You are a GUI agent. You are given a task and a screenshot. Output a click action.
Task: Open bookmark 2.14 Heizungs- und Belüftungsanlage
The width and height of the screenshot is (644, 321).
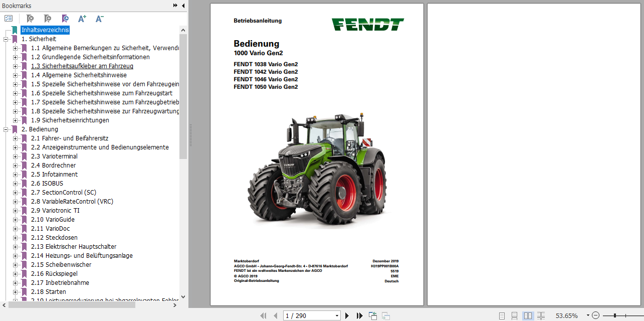82,256
